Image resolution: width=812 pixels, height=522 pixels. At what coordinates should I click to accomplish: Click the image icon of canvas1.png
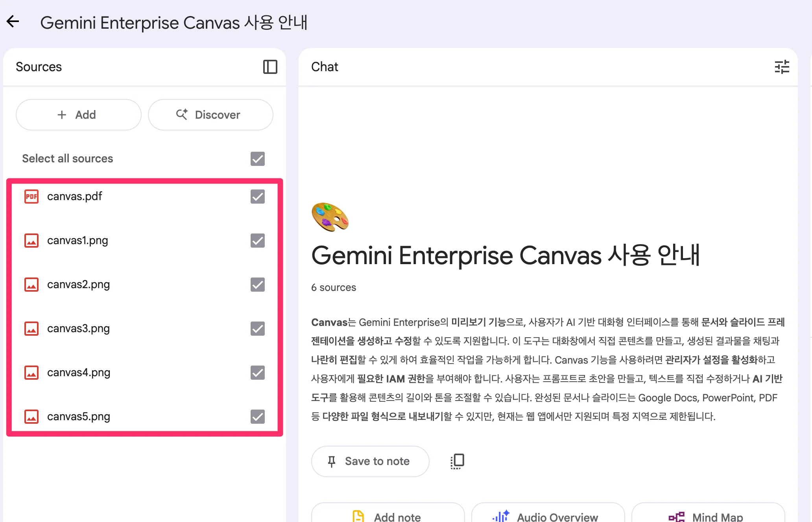click(31, 241)
